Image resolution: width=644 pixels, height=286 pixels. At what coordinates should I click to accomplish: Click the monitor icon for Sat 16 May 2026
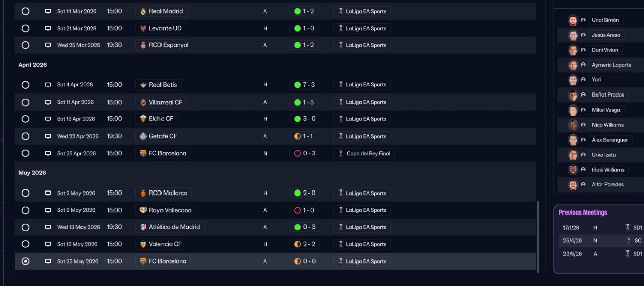tap(48, 244)
